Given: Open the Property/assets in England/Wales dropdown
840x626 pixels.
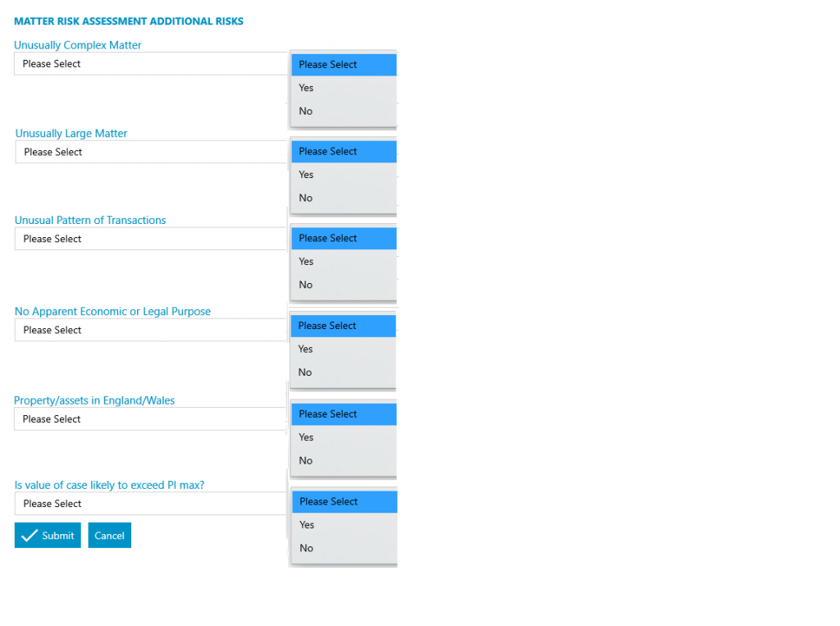Looking at the screenshot, I should coord(150,419).
